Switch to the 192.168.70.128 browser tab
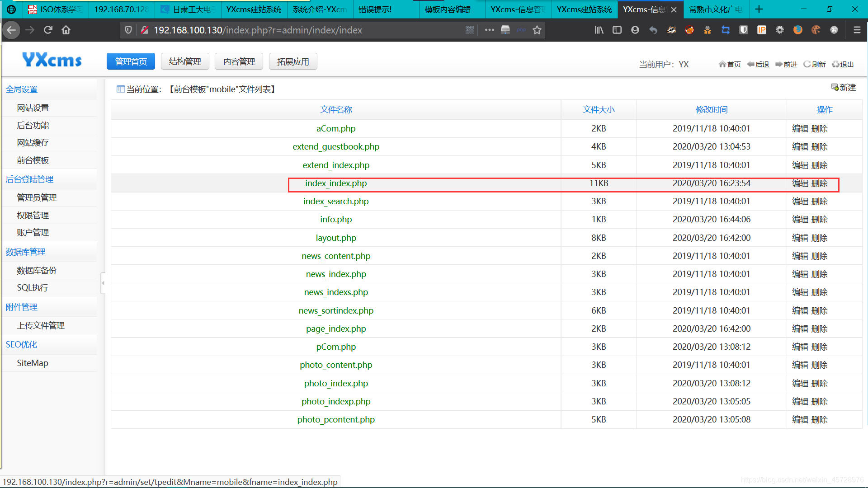The image size is (868, 488). 121,9
